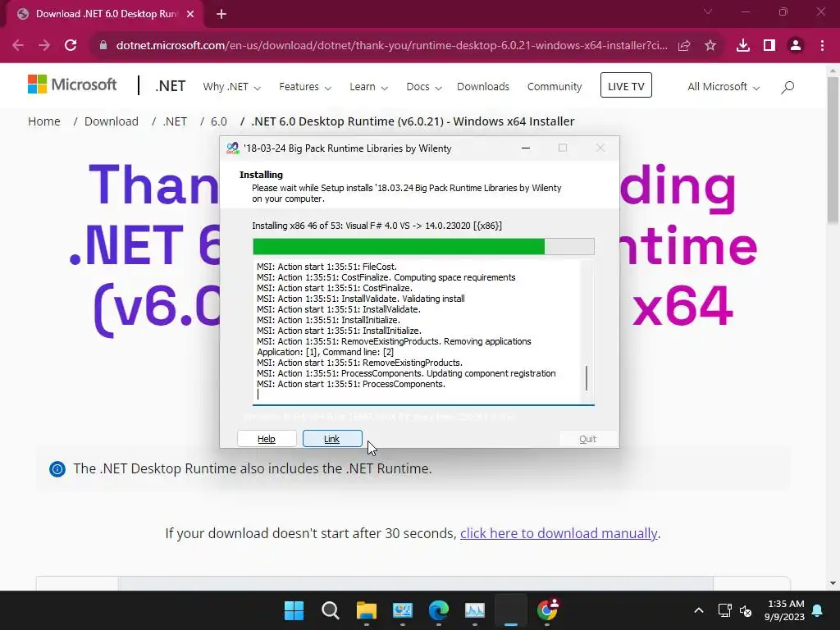Show hidden system tray icons
The image size is (840, 630).
(699, 610)
